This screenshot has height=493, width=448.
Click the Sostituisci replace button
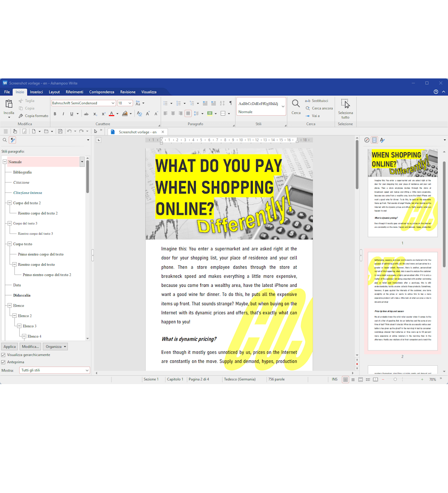[x=317, y=101]
